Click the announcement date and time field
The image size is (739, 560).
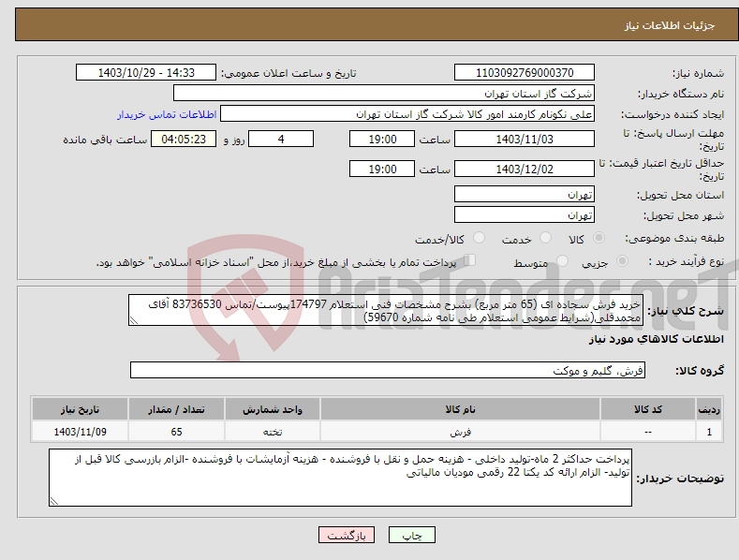(146, 73)
